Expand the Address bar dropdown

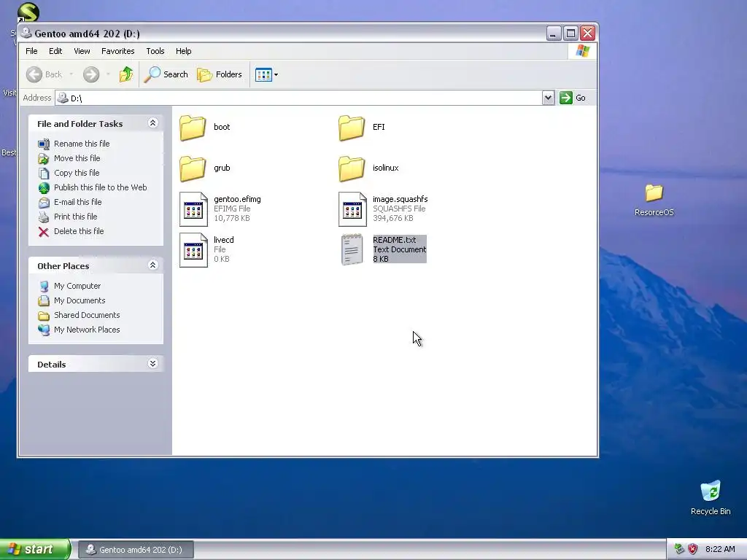[x=548, y=98]
